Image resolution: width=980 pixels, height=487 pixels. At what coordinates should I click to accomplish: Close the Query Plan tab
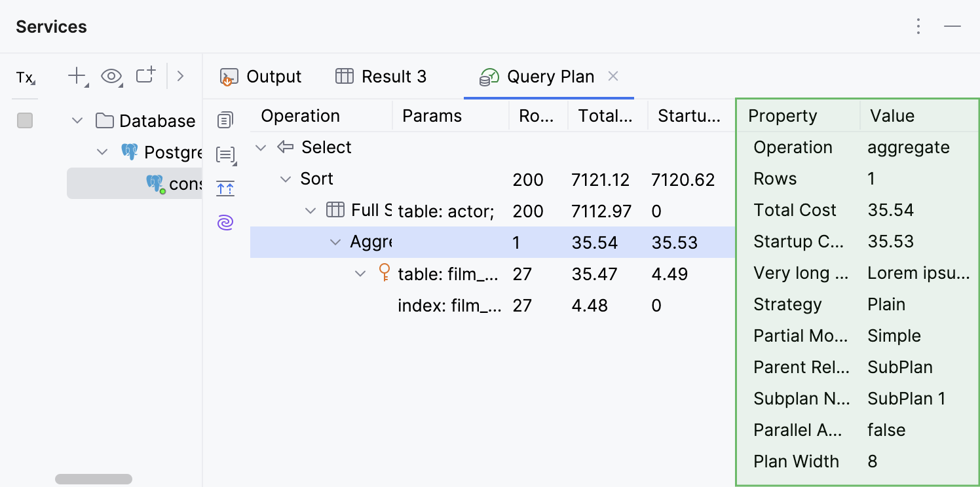pyautogui.click(x=612, y=76)
